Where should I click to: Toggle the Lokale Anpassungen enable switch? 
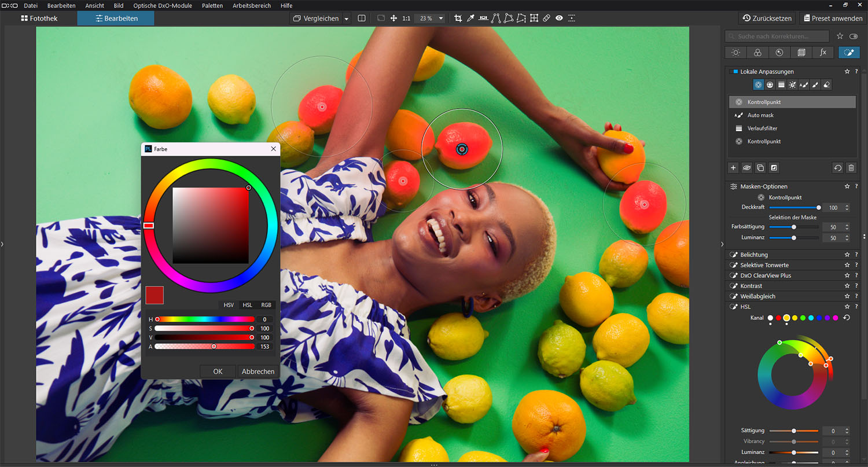(735, 72)
